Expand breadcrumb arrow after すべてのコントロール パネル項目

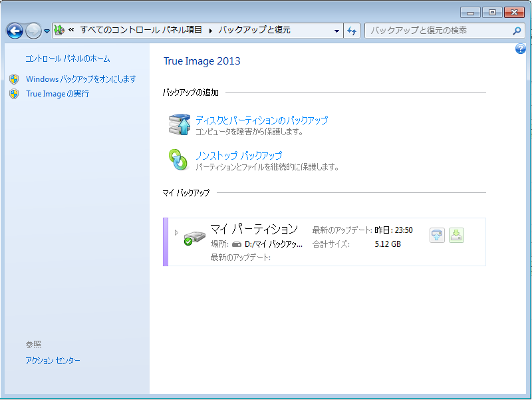(210, 31)
